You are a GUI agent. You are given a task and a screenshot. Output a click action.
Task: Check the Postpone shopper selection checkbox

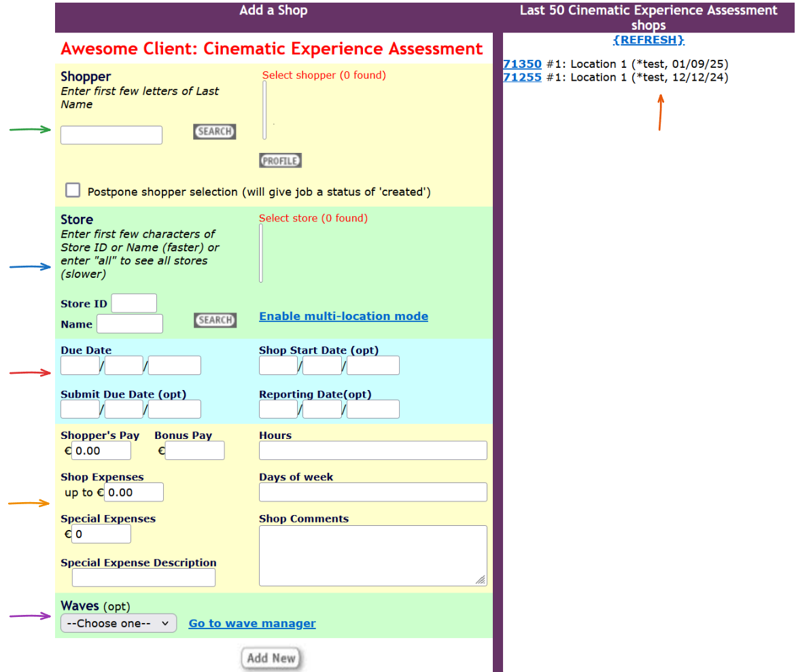click(73, 190)
